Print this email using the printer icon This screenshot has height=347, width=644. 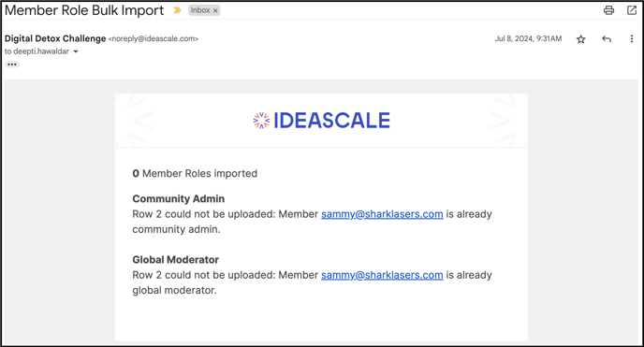608,10
